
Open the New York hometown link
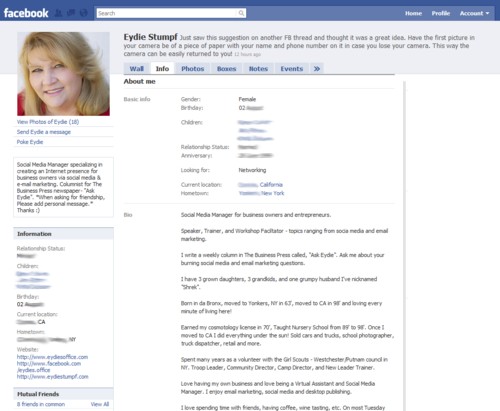[273, 193]
